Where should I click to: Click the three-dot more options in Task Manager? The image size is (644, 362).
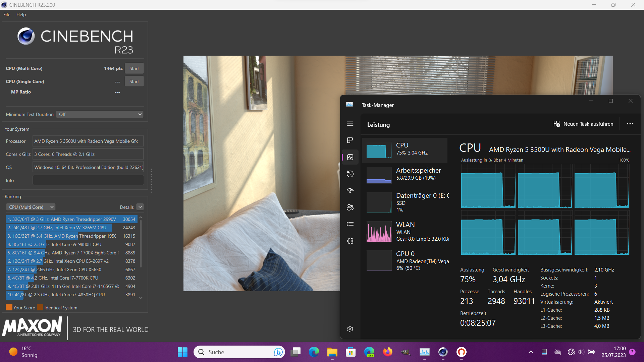click(x=630, y=124)
